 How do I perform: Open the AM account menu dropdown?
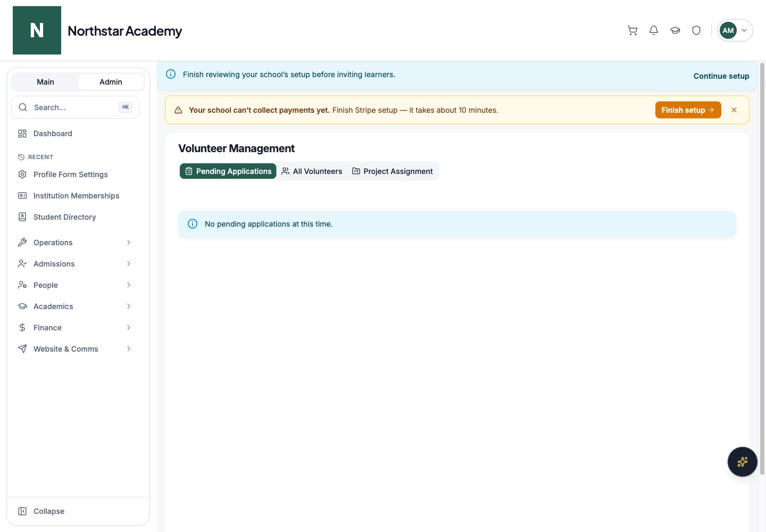[735, 30]
